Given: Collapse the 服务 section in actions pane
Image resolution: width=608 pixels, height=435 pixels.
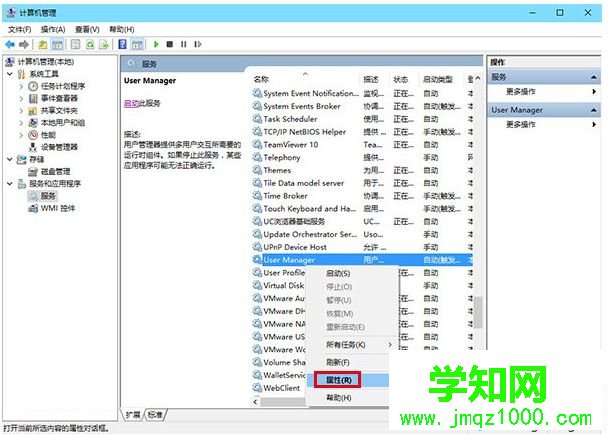Looking at the screenshot, I should 593,77.
